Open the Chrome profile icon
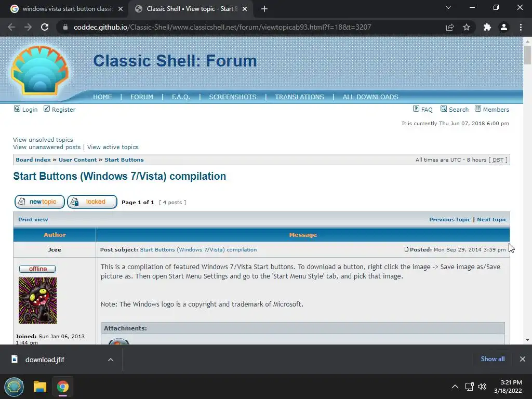This screenshot has width=532, height=399. [504, 27]
